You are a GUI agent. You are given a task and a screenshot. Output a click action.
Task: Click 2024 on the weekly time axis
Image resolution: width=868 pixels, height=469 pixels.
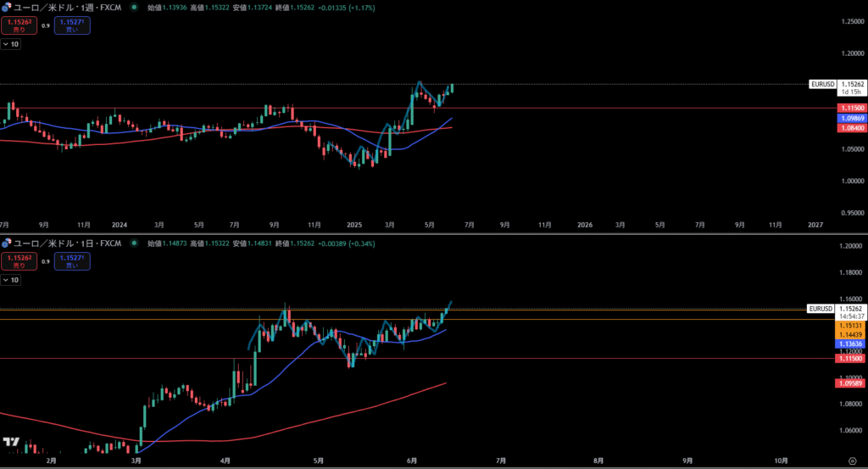tap(119, 225)
